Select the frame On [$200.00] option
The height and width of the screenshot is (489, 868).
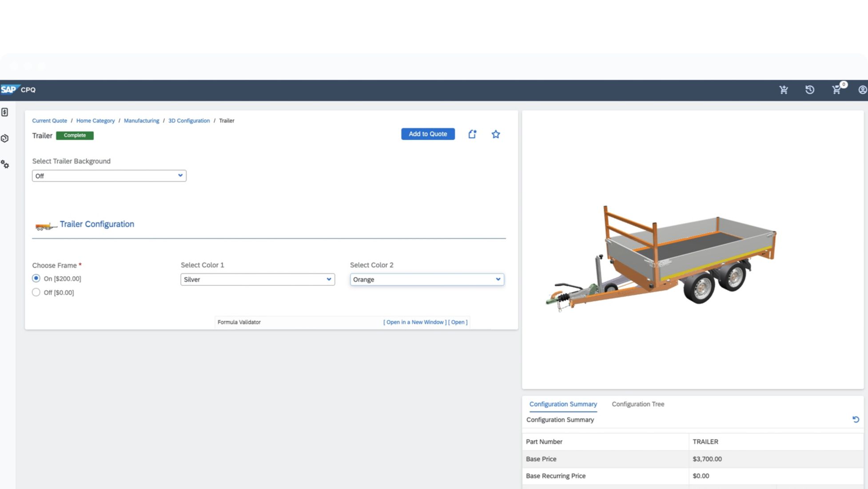36,278
